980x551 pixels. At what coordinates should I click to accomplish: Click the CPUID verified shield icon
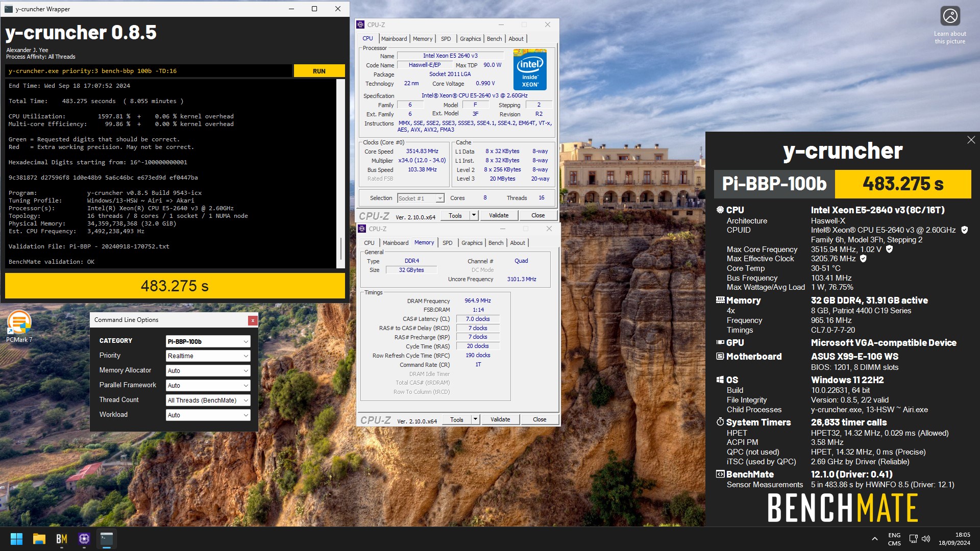964,230
